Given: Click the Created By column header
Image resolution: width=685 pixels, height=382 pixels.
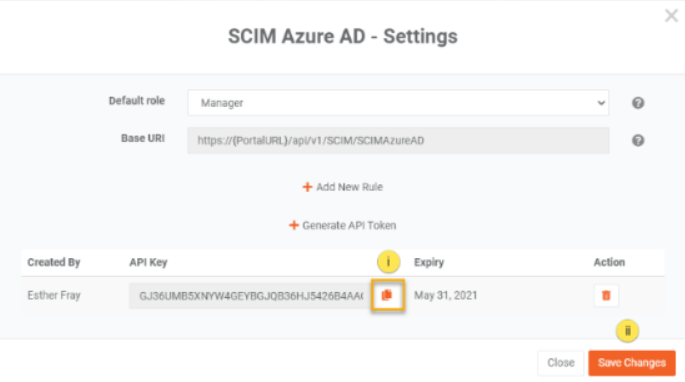Looking at the screenshot, I should pos(54,262).
